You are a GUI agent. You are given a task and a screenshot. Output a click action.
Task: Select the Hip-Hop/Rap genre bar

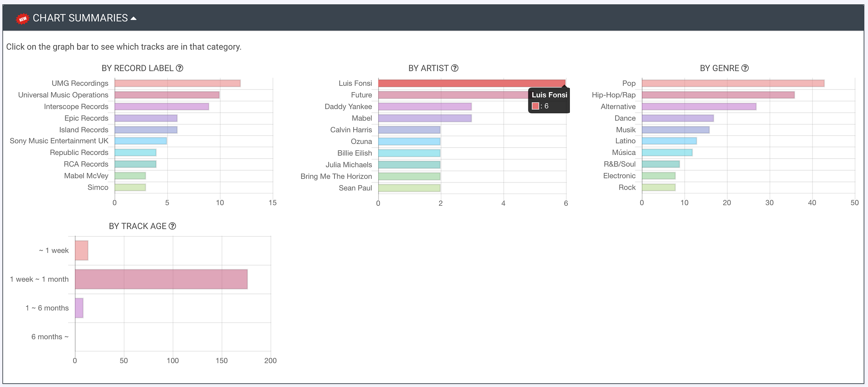click(718, 95)
